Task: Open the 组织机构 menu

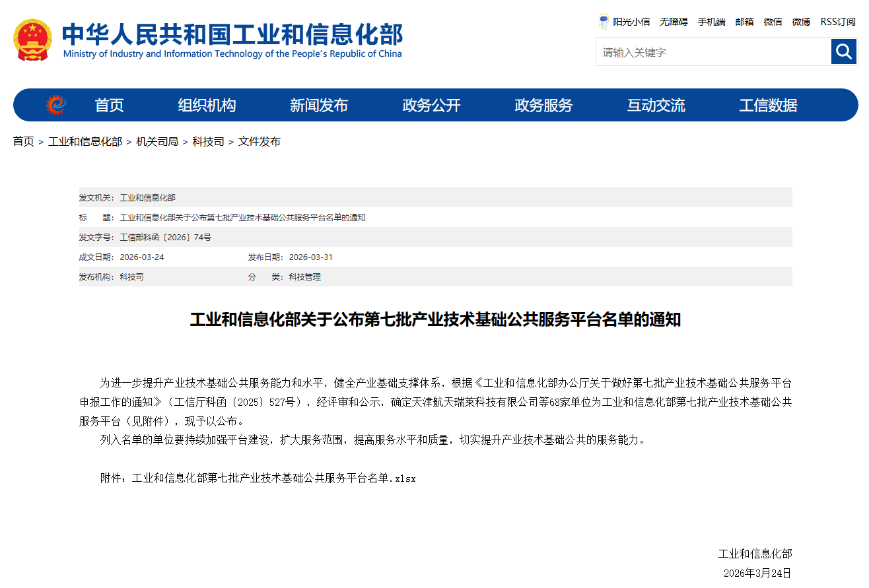Action: 207,106
